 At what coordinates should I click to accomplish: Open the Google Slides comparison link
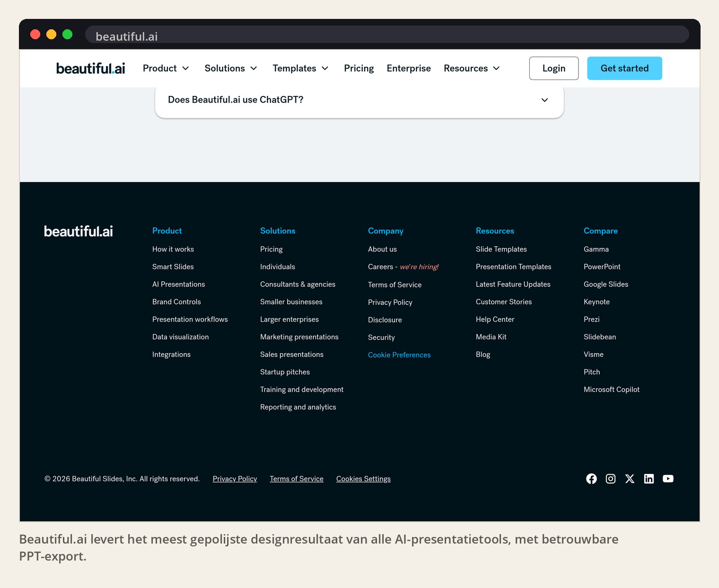click(x=606, y=284)
